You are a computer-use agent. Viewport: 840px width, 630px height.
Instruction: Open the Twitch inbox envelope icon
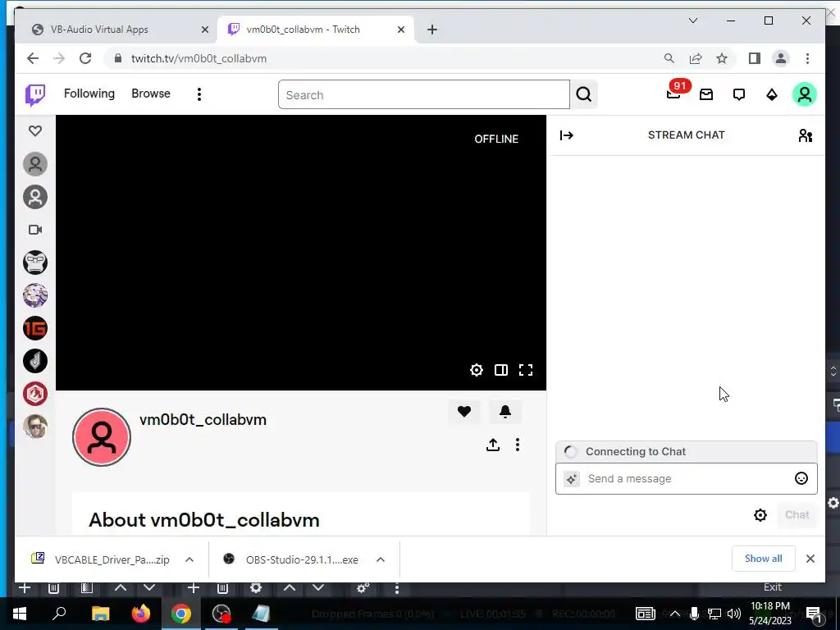tap(706, 94)
